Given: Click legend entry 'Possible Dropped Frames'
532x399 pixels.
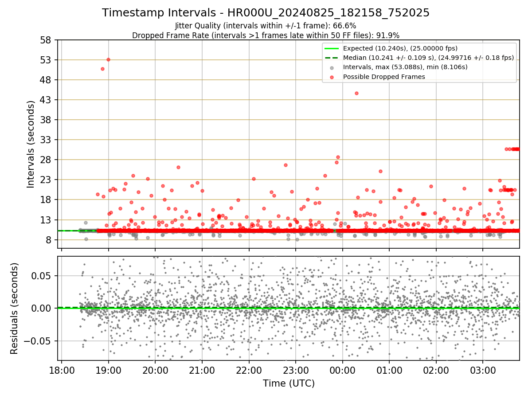Looking at the screenshot, I should click(x=384, y=77).
